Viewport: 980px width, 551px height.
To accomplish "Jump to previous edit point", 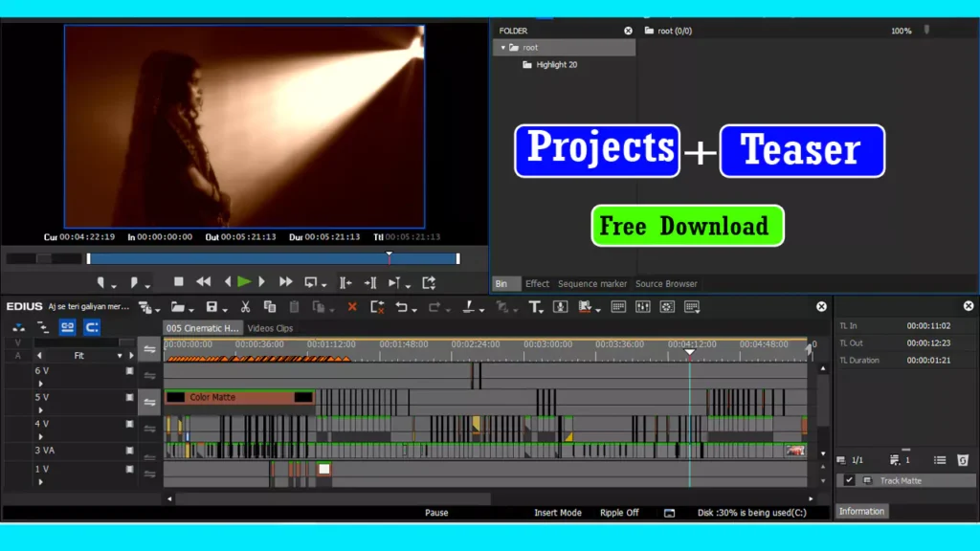I will [x=345, y=283].
